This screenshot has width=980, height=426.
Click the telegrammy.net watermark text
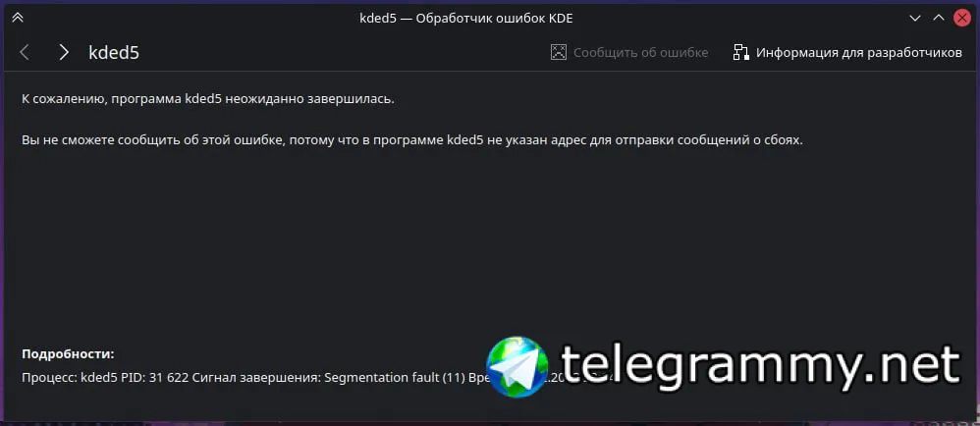760,365
